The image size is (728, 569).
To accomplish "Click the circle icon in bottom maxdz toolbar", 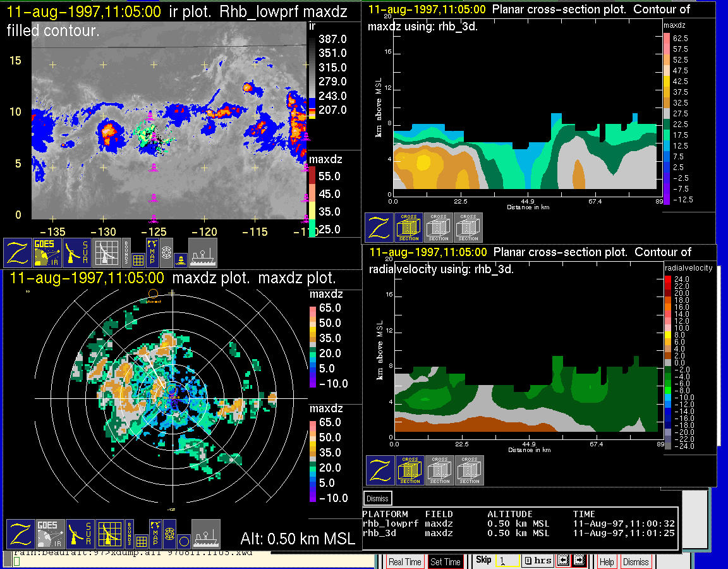I will [x=183, y=541].
